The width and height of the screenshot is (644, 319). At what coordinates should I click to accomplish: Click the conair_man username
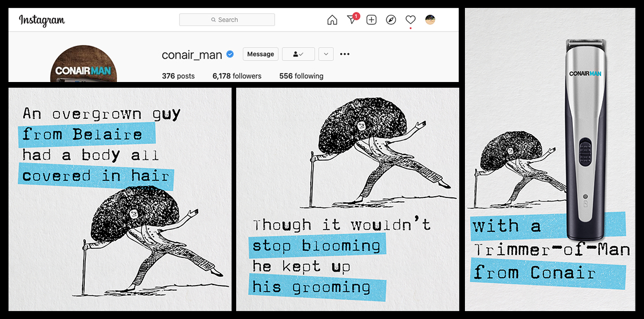pos(192,54)
